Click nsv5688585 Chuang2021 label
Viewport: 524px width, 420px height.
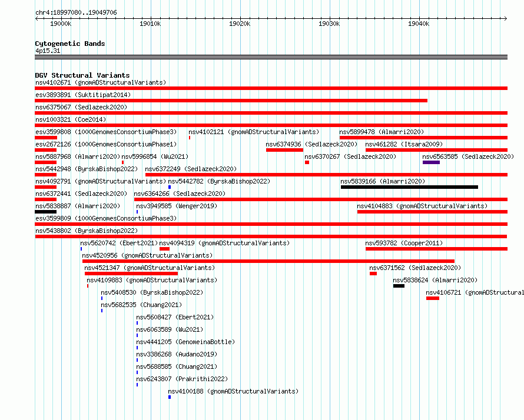click(177, 366)
